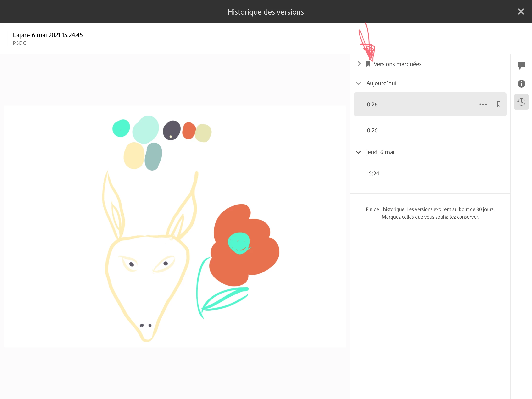Click the filled bookmark icon beside Versions marquées
Image resolution: width=532 pixels, height=399 pixels.
368,64
